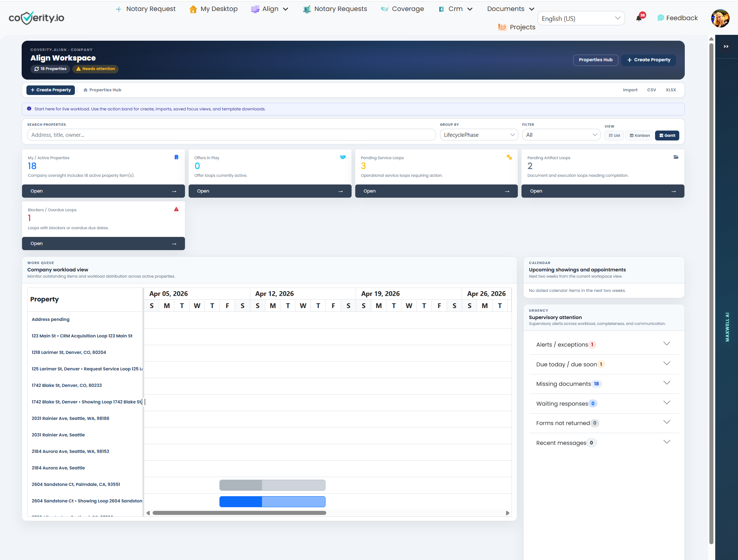The width and height of the screenshot is (738, 560).
Task: Click Properties Hub button in header banner
Action: click(x=595, y=60)
